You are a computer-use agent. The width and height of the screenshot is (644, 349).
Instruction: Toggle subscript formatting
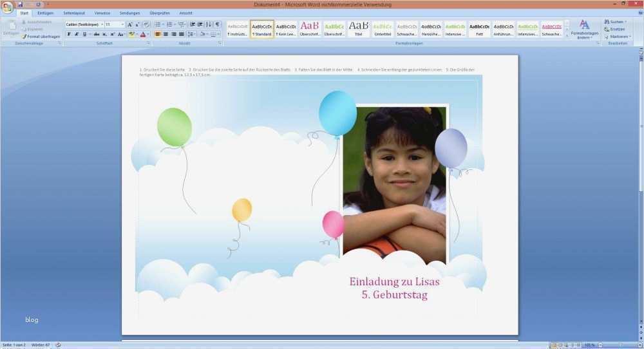pos(104,35)
